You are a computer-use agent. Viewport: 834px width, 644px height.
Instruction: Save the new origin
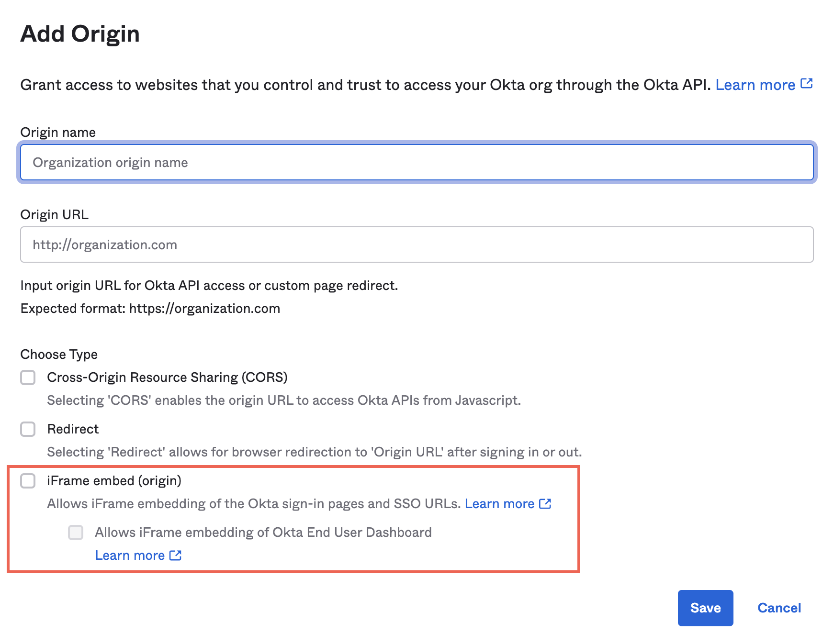click(x=705, y=608)
